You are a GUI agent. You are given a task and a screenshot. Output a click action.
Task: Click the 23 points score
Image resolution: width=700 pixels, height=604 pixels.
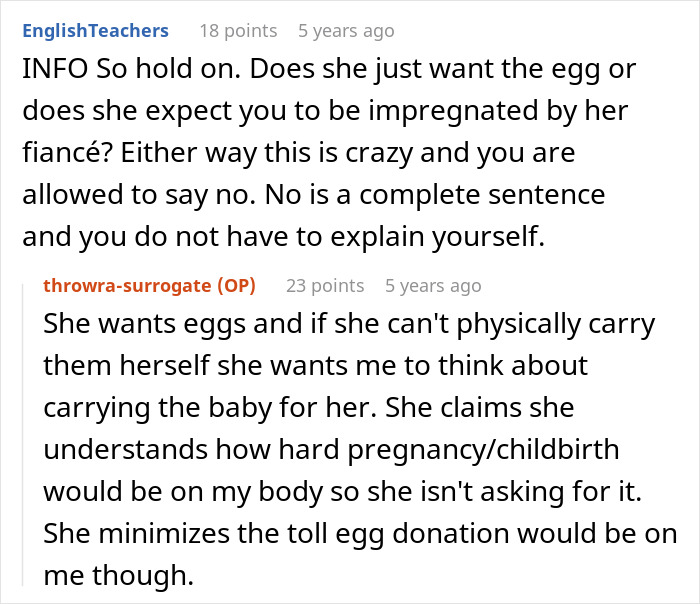(325, 286)
